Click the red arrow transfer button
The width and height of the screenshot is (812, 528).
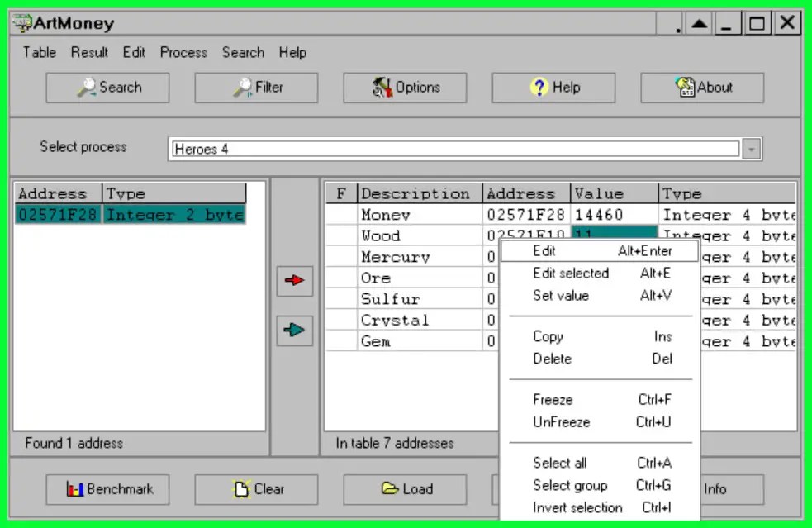pos(295,282)
